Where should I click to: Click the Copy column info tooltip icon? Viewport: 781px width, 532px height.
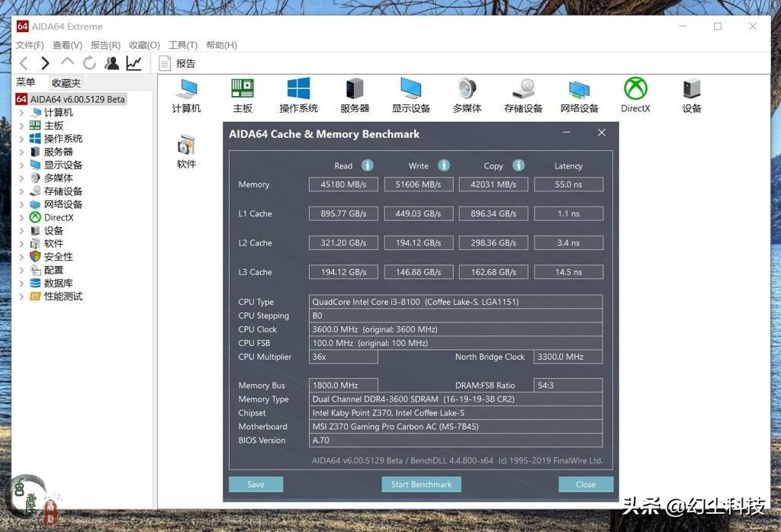(x=519, y=165)
